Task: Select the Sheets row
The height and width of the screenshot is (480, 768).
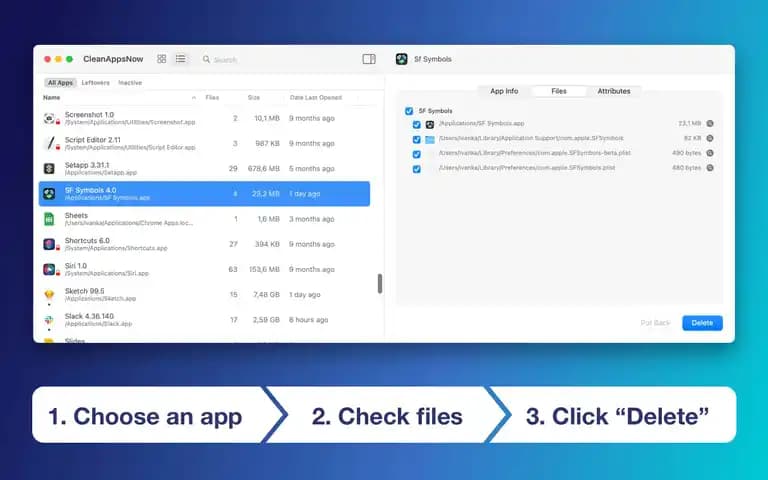Action: tap(204, 219)
